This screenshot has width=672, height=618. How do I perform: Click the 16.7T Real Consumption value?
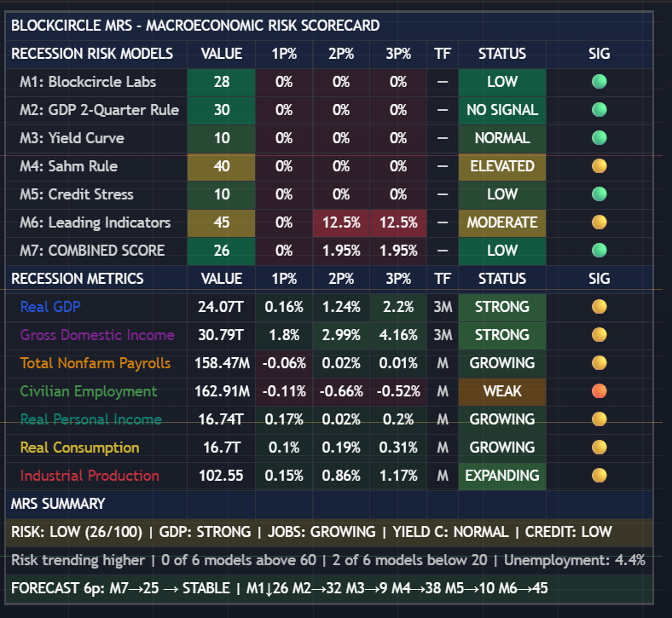(222, 448)
